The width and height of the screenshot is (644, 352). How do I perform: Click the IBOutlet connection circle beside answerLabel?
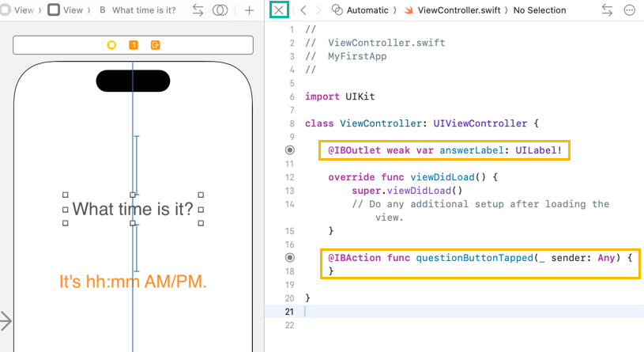289,150
